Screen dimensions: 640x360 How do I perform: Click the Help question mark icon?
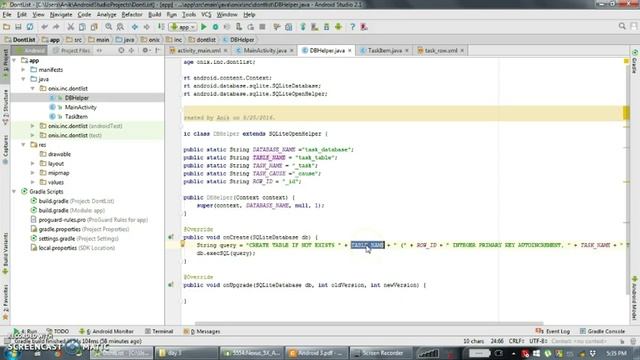coord(353,27)
